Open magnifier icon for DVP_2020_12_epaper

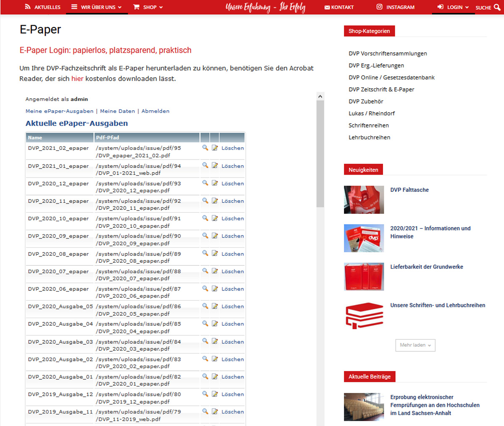tap(205, 183)
